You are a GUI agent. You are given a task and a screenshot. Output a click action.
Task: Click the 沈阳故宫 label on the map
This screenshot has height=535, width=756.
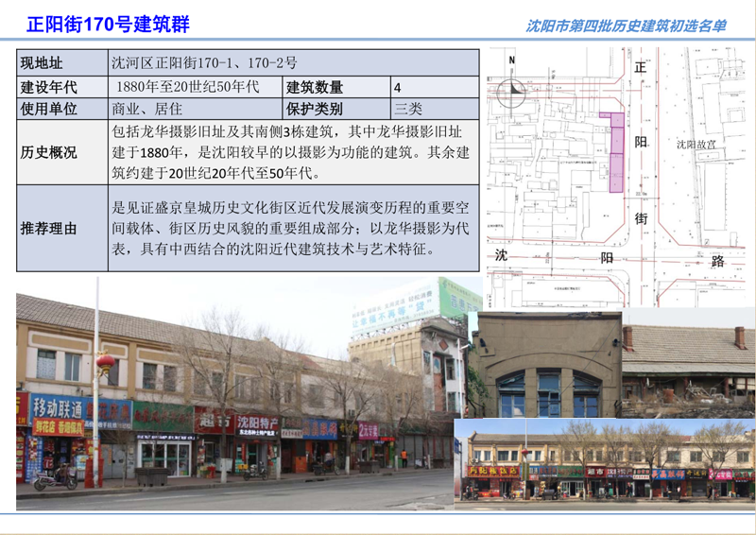coord(696,145)
